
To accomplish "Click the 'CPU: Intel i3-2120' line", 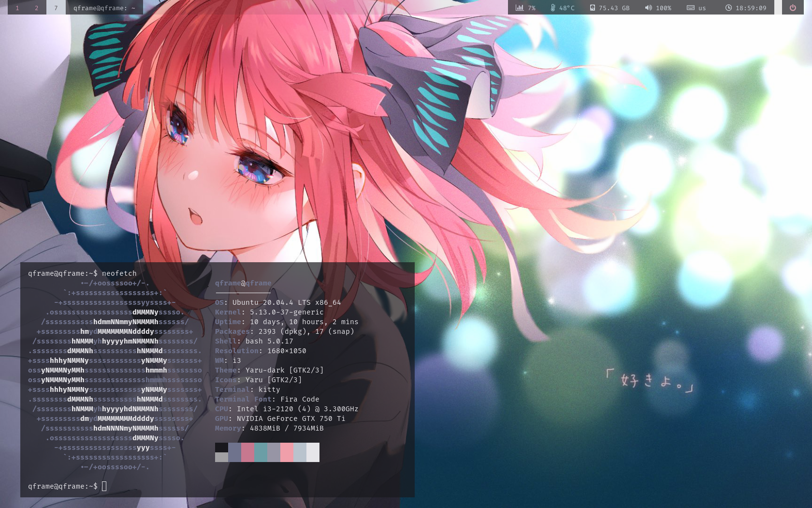I will (x=287, y=409).
